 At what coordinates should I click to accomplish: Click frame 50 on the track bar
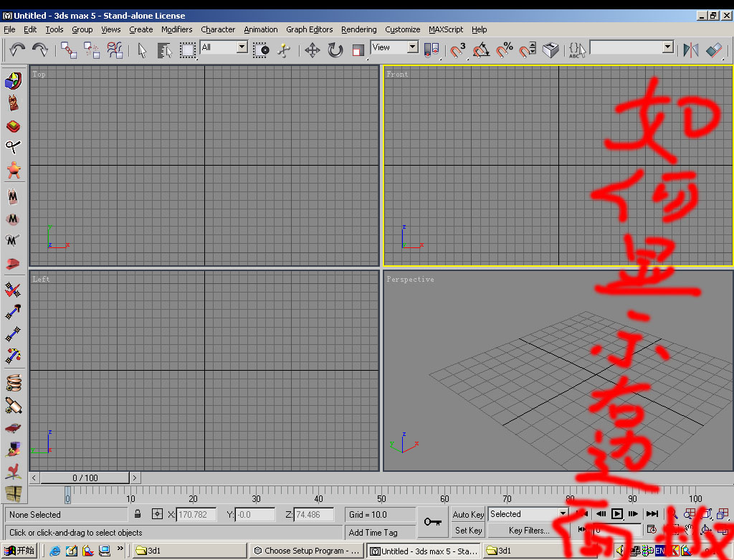[381, 495]
